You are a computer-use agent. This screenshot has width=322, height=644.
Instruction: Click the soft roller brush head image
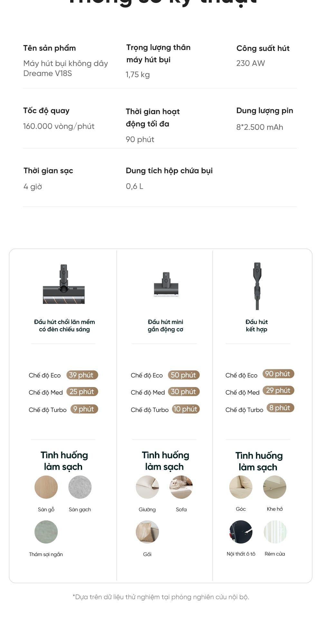[x=64, y=285]
